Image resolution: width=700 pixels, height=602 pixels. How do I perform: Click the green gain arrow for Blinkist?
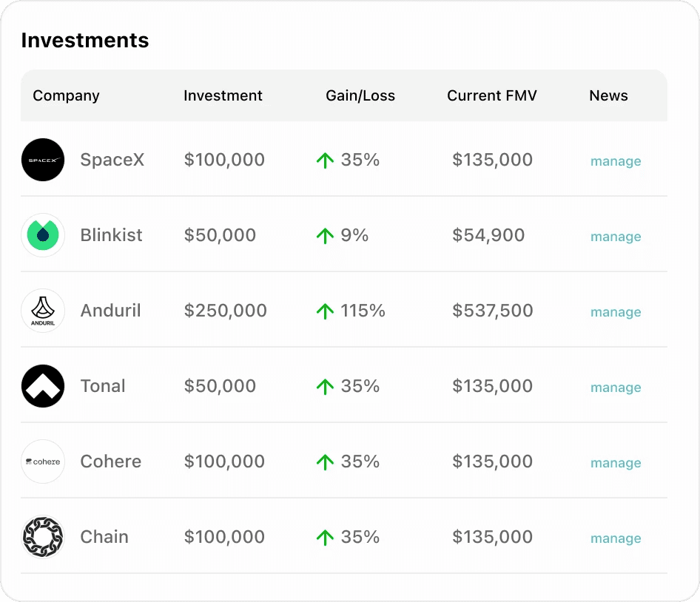tap(325, 236)
